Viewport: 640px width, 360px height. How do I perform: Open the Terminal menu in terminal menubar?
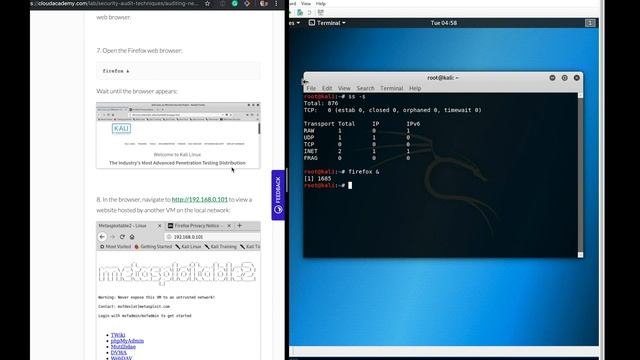pyautogui.click(x=391, y=88)
